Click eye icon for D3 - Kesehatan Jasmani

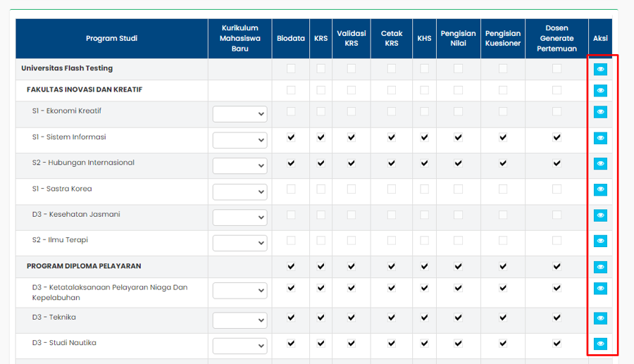point(600,215)
